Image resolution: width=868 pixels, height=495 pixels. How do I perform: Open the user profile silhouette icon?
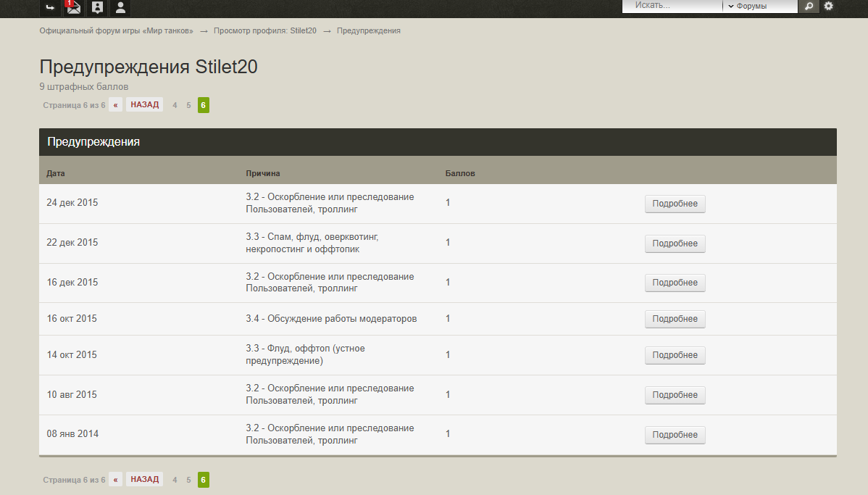(x=120, y=7)
